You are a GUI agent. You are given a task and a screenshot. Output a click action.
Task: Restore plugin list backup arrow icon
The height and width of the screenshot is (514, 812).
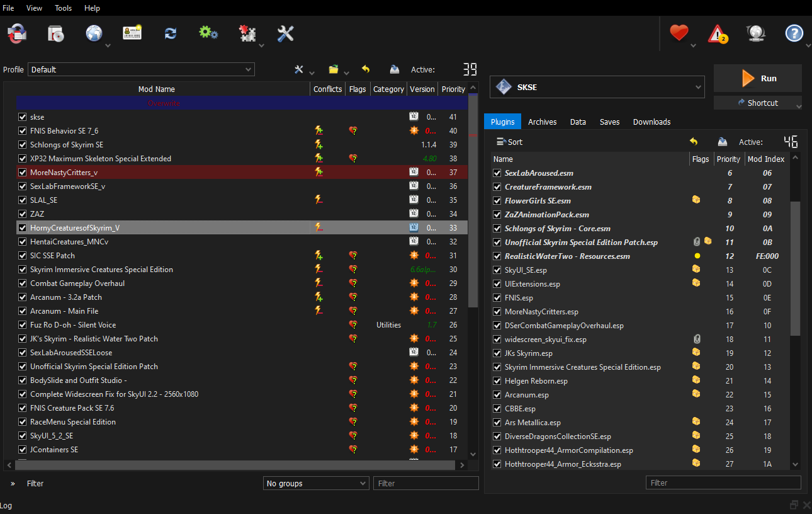[x=694, y=142]
